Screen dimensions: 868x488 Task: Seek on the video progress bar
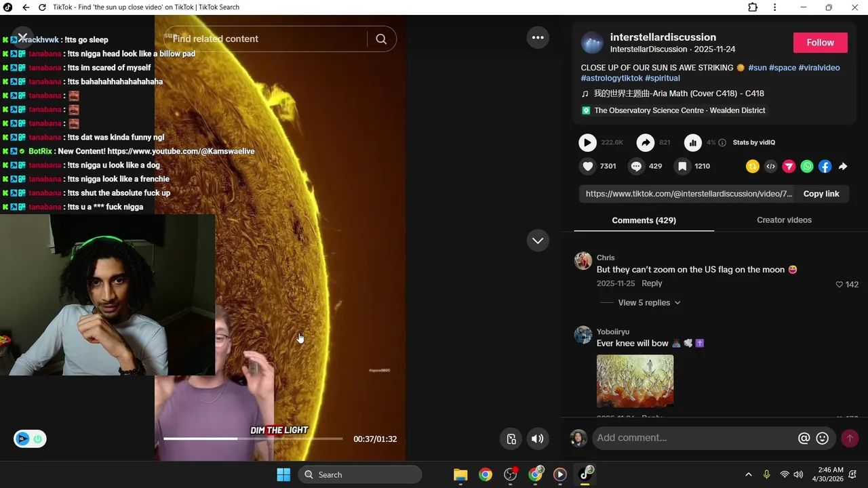click(x=253, y=439)
